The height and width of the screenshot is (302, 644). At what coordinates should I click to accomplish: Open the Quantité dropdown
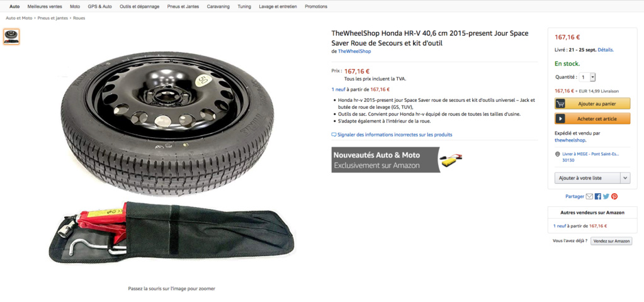click(x=587, y=77)
